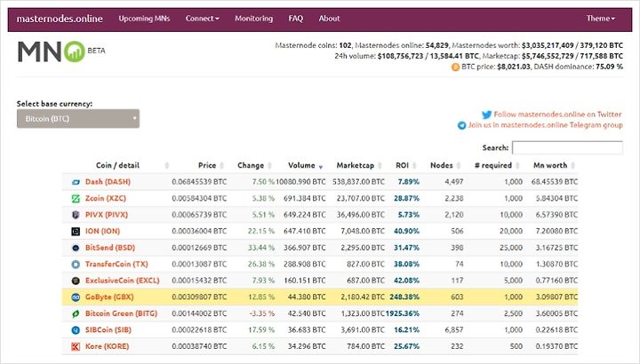Click the ExclusiveCoin coin icon
The width and height of the screenshot is (640, 364).
(76, 281)
